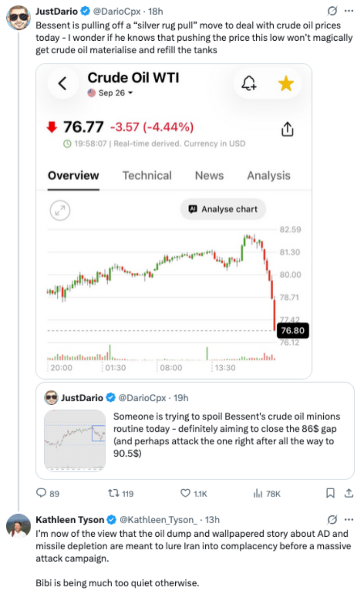Tap the alert bell icon in chart
The height and width of the screenshot is (594, 364).
249,84
